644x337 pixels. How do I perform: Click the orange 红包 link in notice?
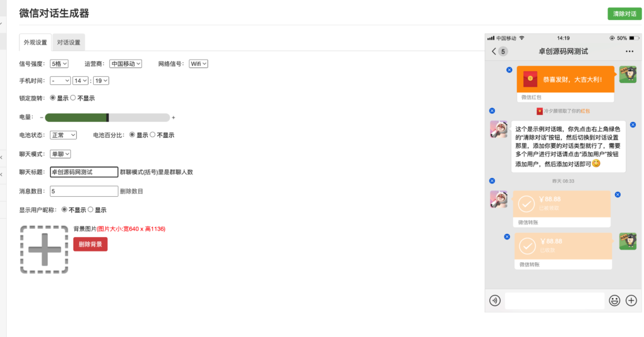tap(586, 111)
